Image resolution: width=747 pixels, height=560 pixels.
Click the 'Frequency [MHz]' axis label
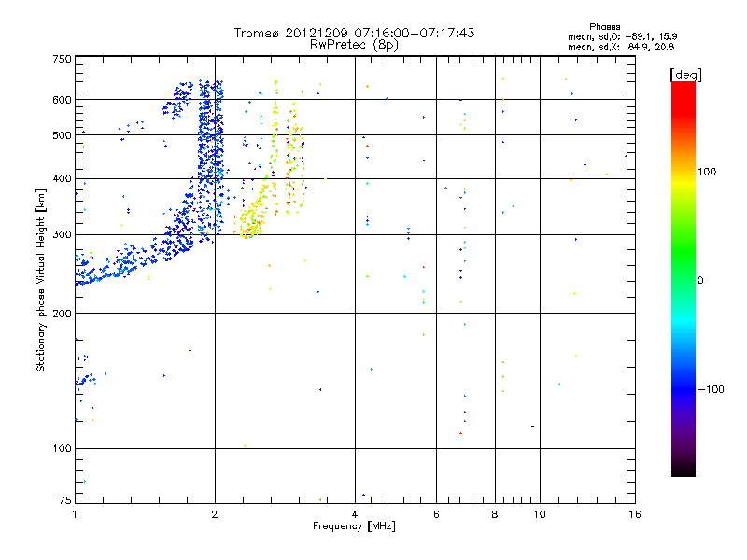tap(354, 526)
